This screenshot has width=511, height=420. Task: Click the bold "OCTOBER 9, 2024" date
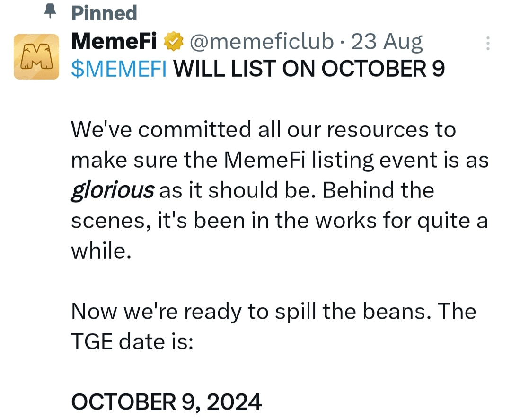click(x=166, y=402)
